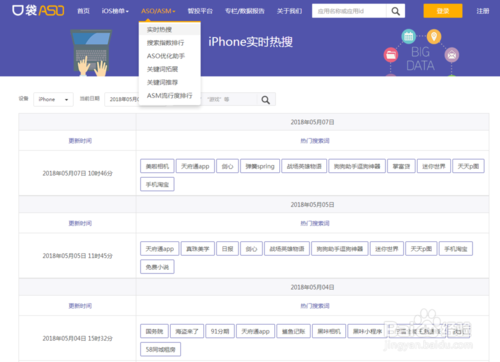The image size is (500, 362).
Task: Click 手机淘宝 tag in the 05月05日 row
Action: click(456, 249)
